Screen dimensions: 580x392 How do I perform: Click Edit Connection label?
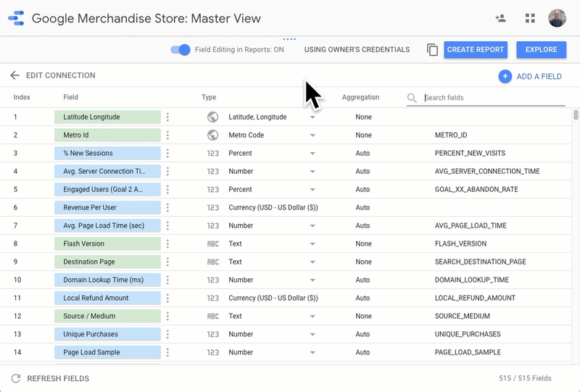(x=61, y=75)
